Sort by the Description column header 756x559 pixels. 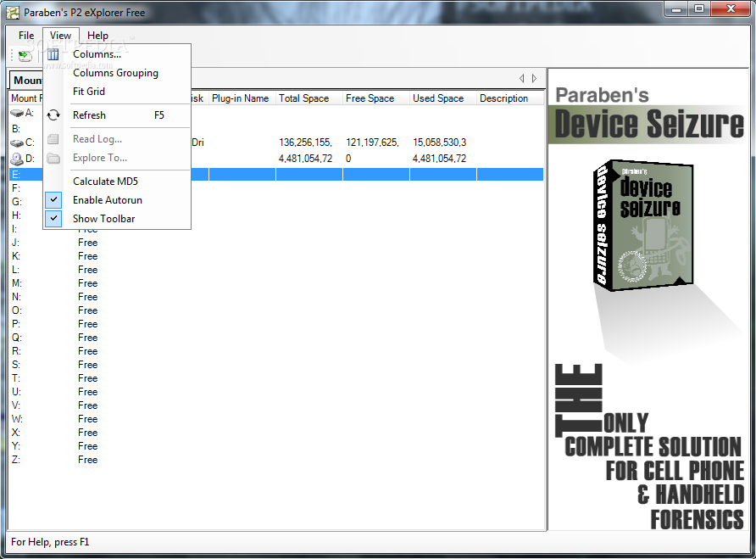[x=510, y=98]
